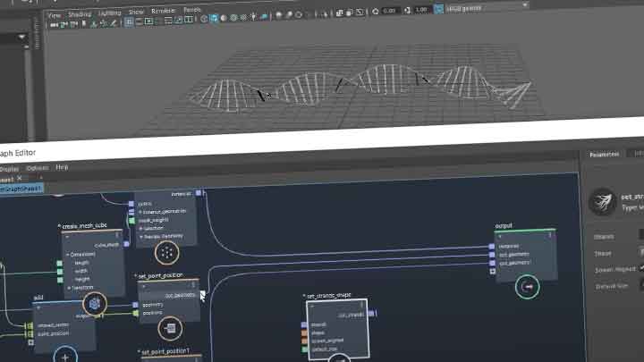Open the viewport Shading menu
This screenshot has width=644, height=362.
(x=80, y=14)
